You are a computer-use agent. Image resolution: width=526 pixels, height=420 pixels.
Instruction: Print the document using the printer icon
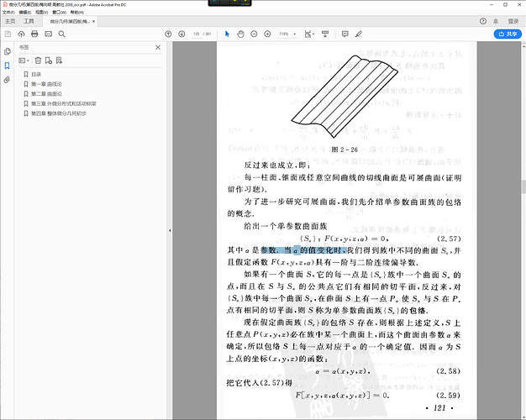pyautogui.click(x=34, y=34)
